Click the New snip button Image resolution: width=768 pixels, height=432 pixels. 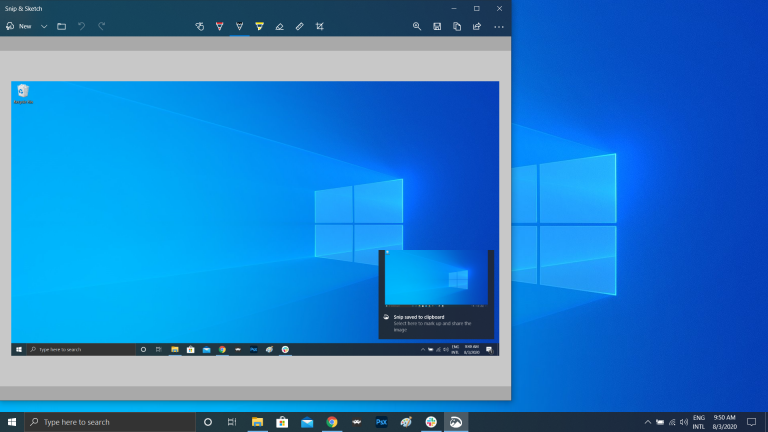19,26
